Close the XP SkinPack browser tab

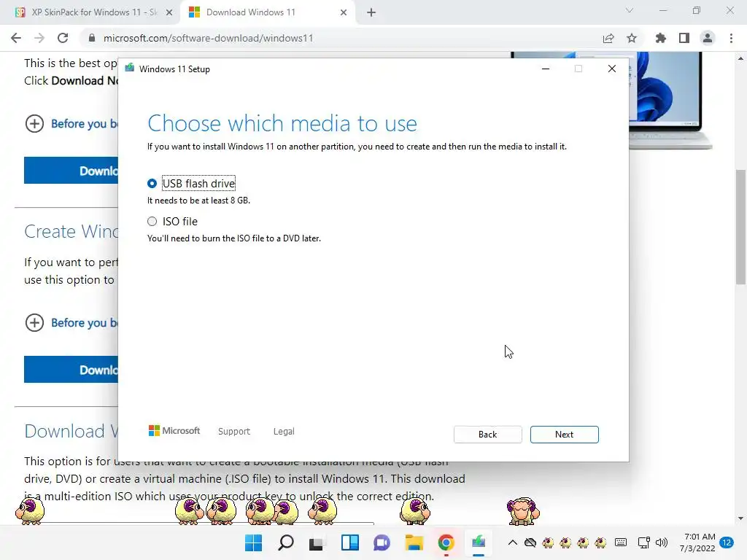coord(169,13)
